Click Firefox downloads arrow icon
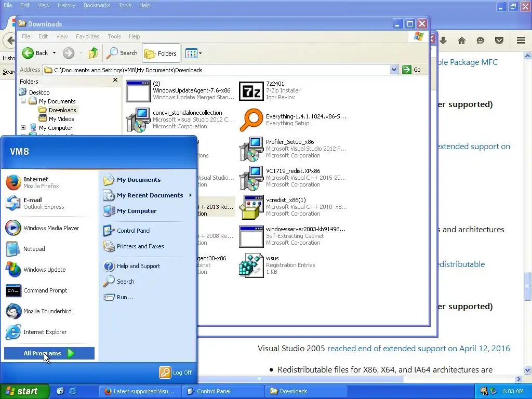 [443, 41]
